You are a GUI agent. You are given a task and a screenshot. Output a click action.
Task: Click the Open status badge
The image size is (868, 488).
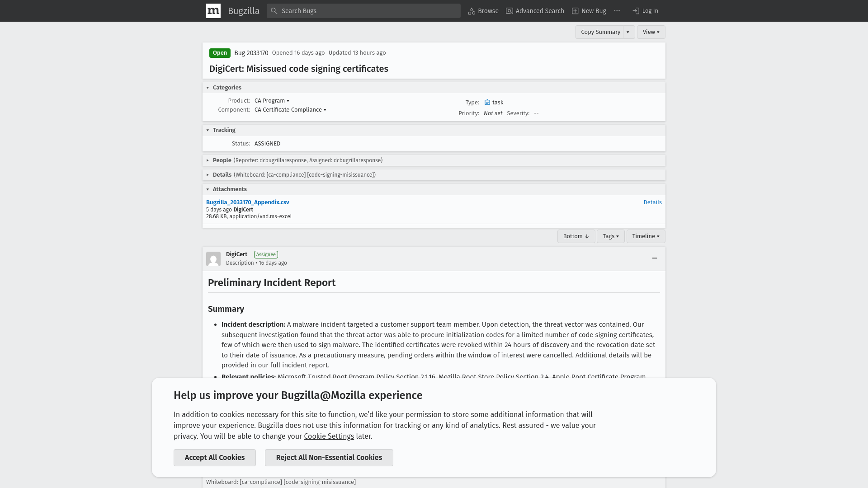click(220, 53)
